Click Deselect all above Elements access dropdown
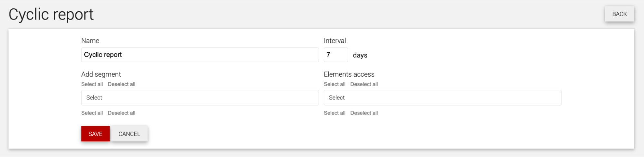Screen dimensions: 644x157 pos(364,84)
